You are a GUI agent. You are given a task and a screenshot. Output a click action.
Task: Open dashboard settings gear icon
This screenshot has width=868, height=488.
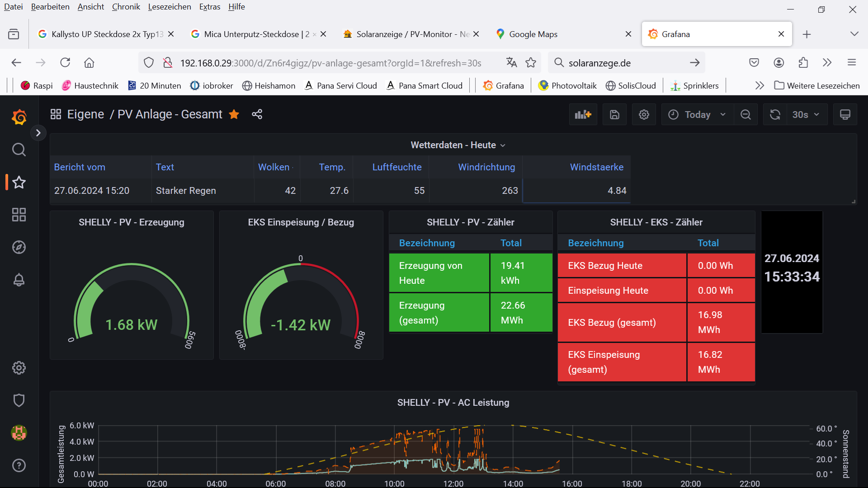[x=644, y=115]
